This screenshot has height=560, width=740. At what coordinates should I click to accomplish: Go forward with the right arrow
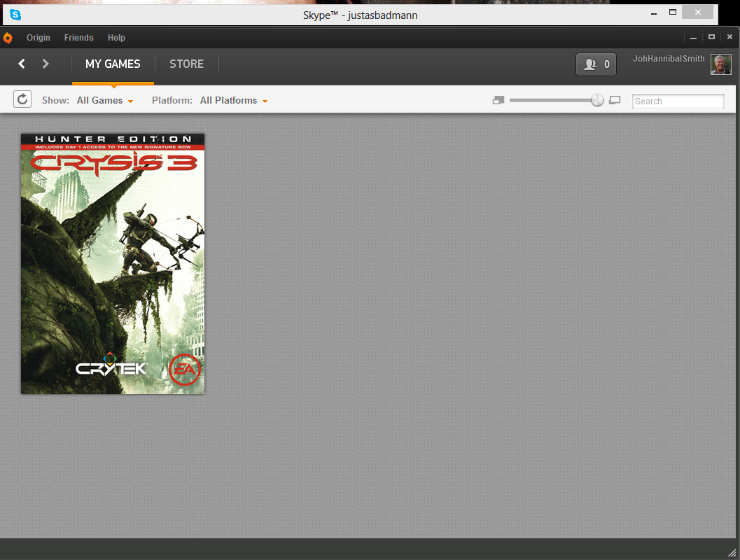pyautogui.click(x=46, y=64)
